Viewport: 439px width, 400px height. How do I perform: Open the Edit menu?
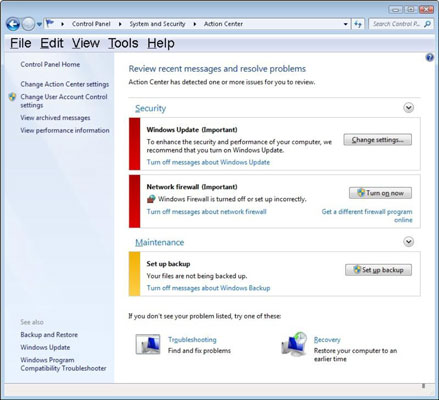pos(52,43)
